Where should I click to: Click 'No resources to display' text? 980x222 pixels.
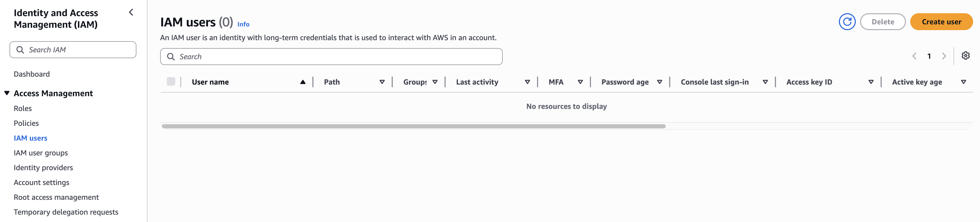(566, 107)
